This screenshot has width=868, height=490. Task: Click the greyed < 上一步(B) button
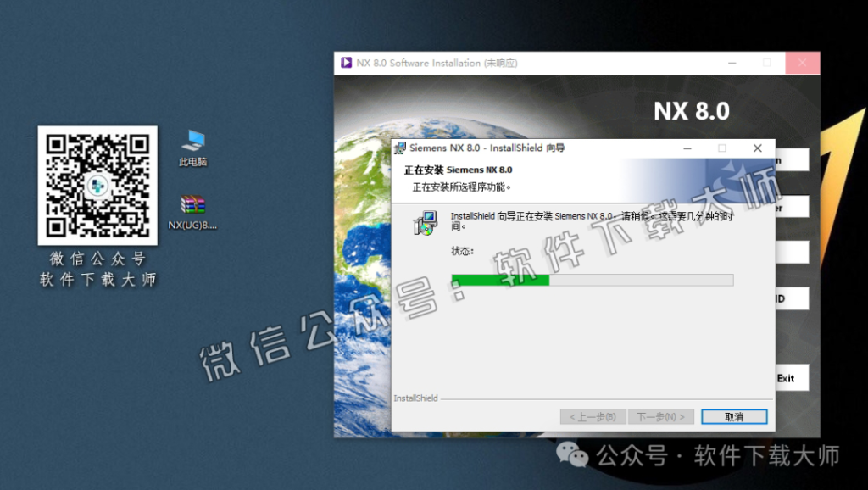[x=593, y=417]
